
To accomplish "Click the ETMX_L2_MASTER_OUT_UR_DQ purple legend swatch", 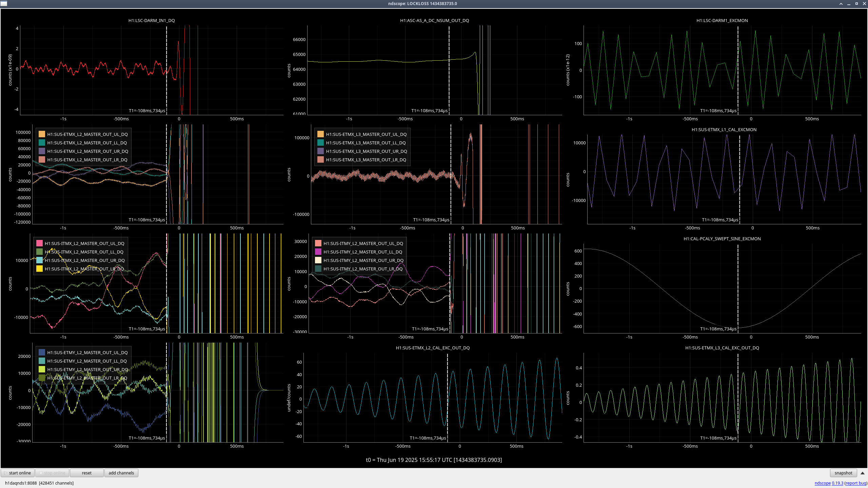I will [x=42, y=151].
